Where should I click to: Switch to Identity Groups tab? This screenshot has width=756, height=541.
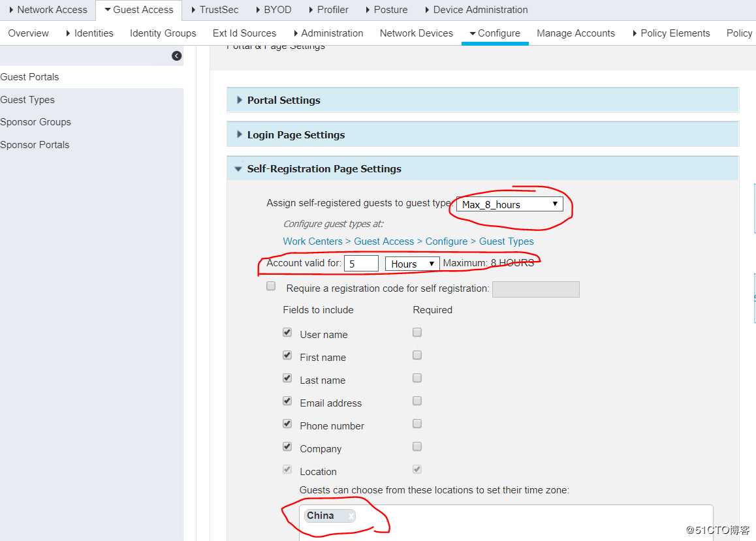pyautogui.click(x=163, y=33)
